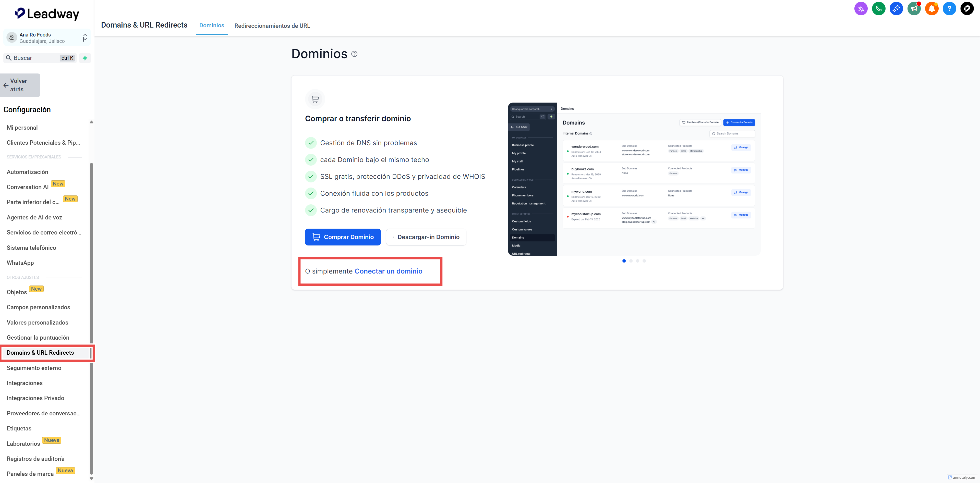
Task: Go back with Volver atrás button
Action: click(x=20, y=85)
